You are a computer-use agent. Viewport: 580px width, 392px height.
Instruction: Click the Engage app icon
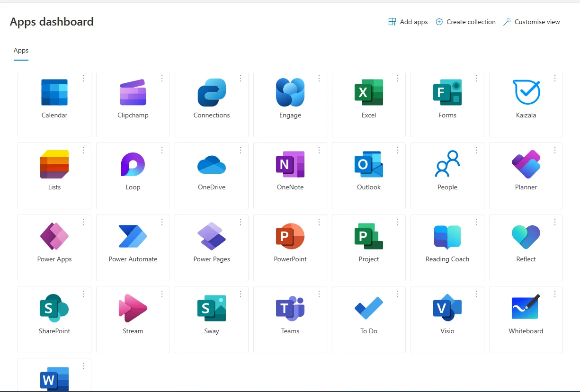pyautogui.click(x=290, y=92)
